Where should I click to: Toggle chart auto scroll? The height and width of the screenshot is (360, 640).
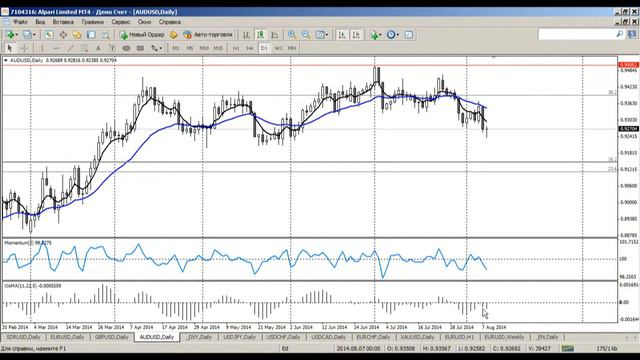[342, 35]
